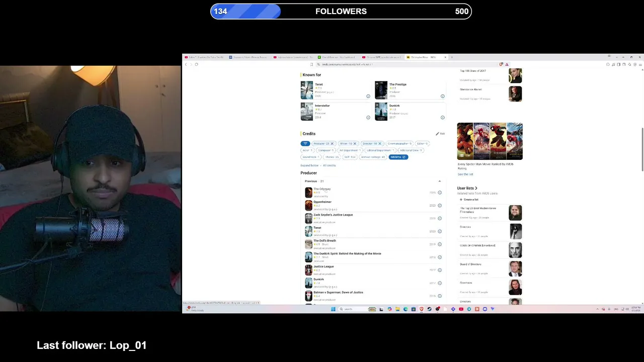Remove the Producer filter chip
The height and width of the screenshot is (362, 644).
coord(332,144)
